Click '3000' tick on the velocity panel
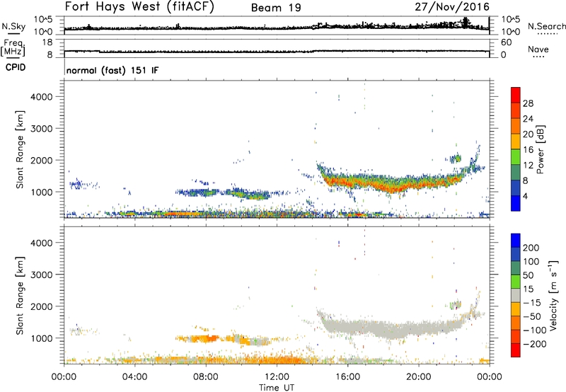 click(41, 275)
